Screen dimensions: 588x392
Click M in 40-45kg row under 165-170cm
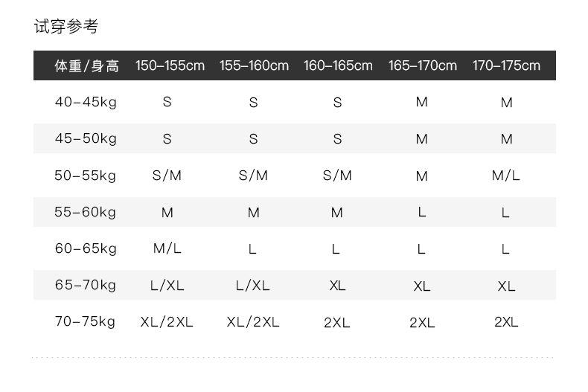(422, 102)
